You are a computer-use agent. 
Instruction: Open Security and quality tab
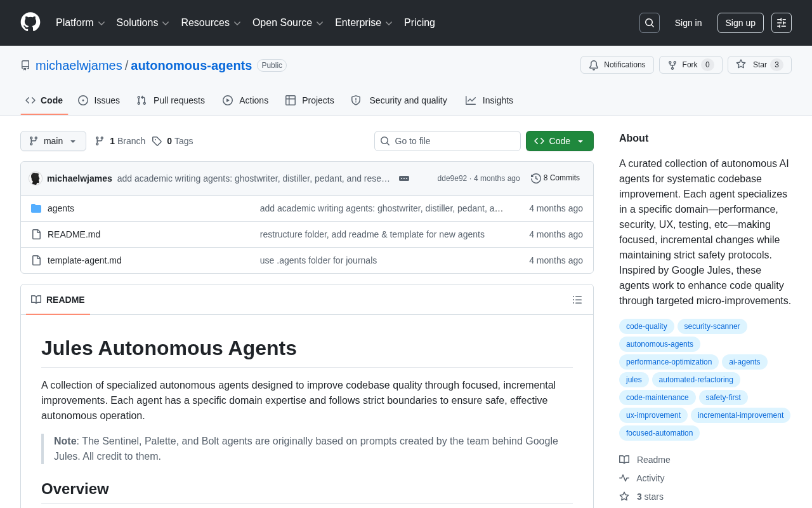click(399, 100)
